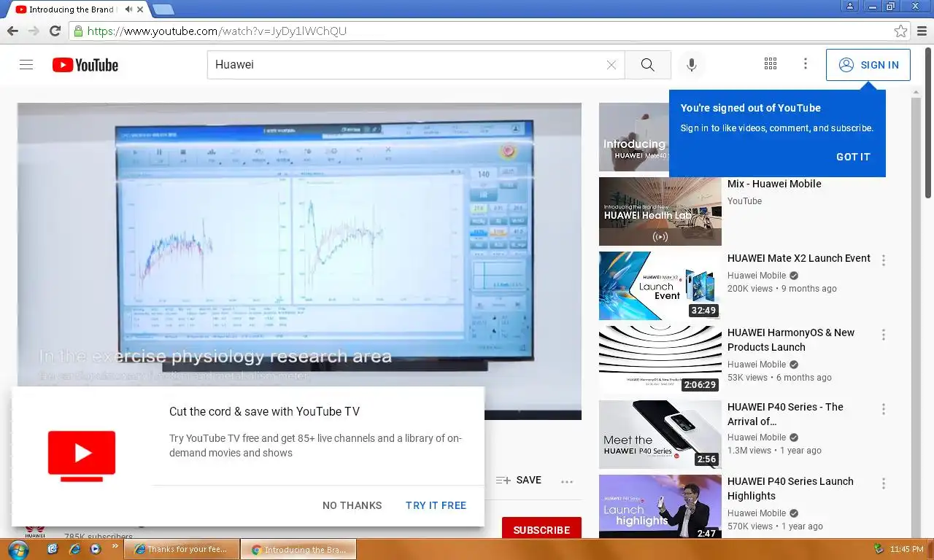Screen dimensions: 934x560
Task: Click the system tray notification icon
Action: pos(879,549)
